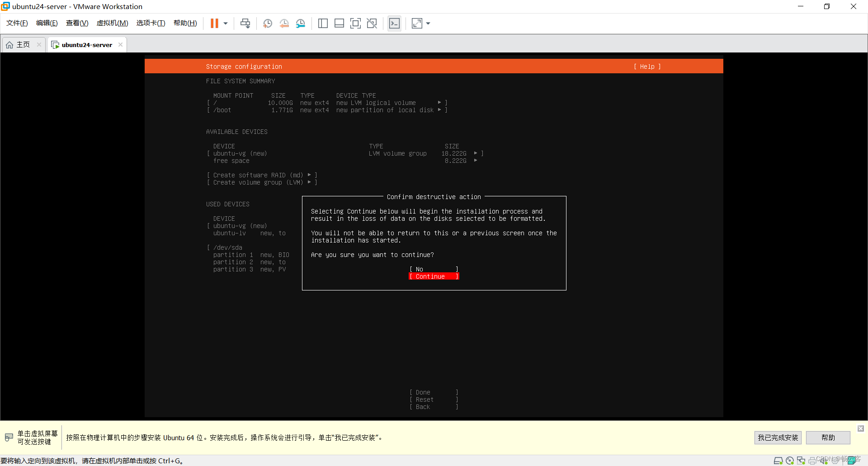This screenshot has width=868, height=466.
Task: Click Send Ctrl+Alt+Del toolbar icon
Action: pos(245,24)
